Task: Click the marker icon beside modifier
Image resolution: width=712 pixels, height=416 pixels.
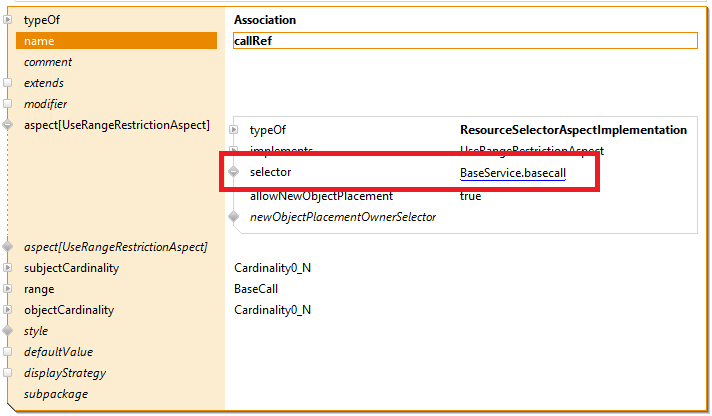Action: pos(9,104)
